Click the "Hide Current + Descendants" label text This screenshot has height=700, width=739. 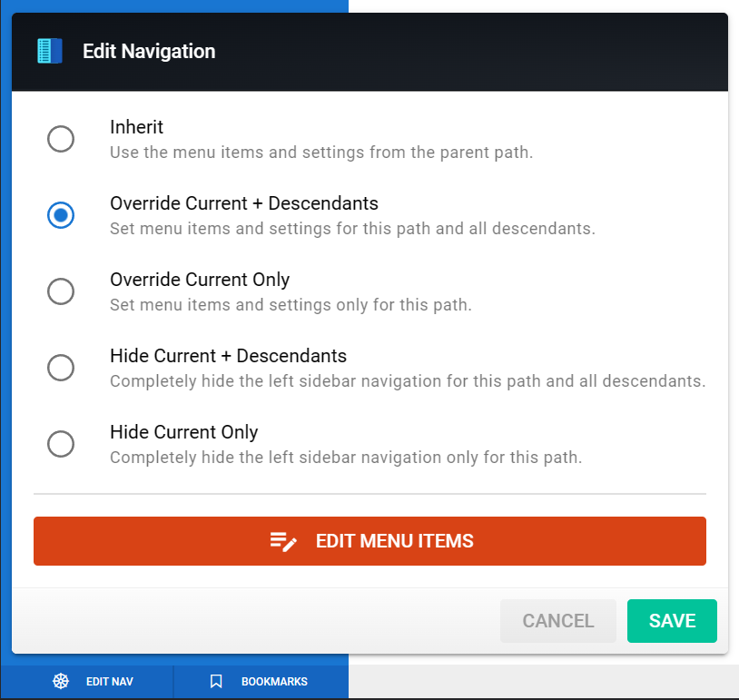point(228,356)
